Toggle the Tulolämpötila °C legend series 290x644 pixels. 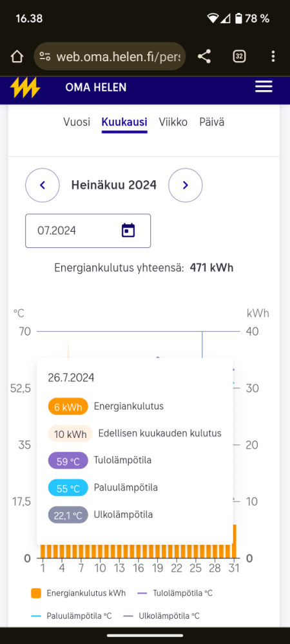click(x=175, y=593)
